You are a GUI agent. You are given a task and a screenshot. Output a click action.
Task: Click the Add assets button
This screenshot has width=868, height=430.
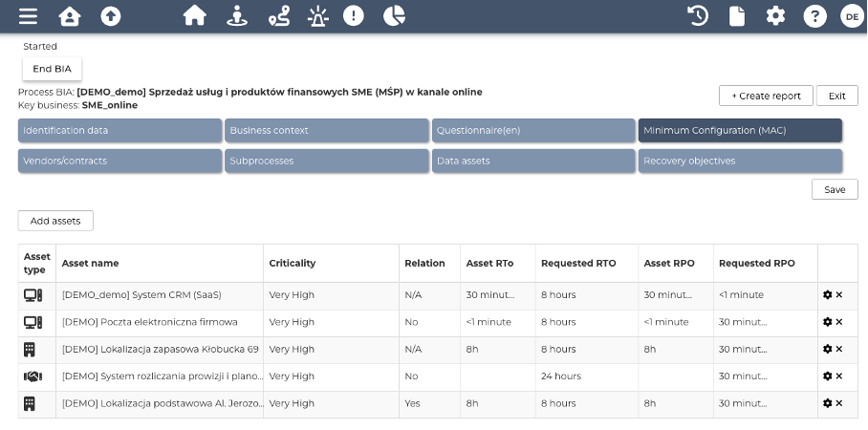(x=55, y=221)
